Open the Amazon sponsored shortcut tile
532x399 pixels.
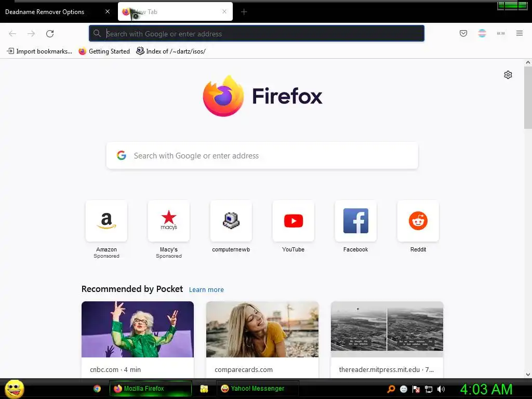point(106,221)
